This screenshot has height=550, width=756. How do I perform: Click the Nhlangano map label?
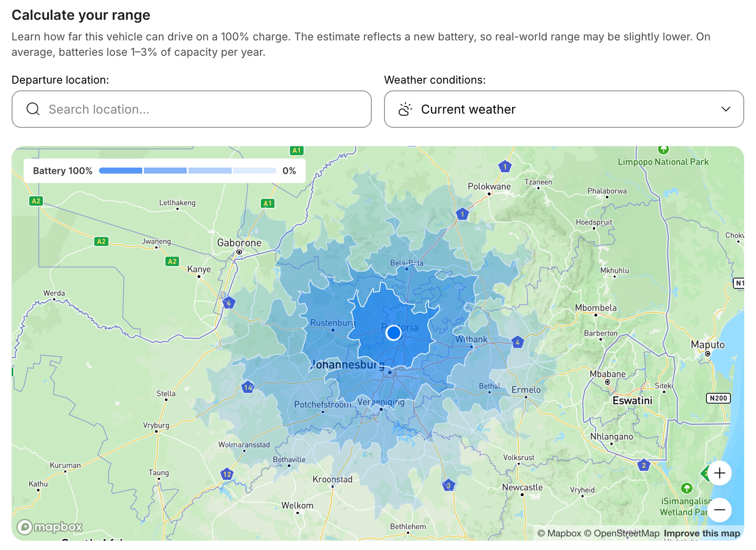tap(611, 436)
